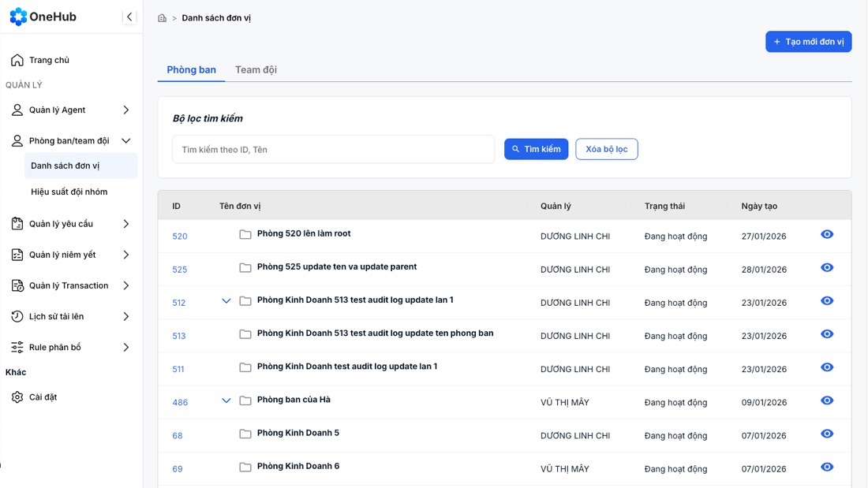
Task: View details via eye icon for ID 511
Action: point(827,367)
